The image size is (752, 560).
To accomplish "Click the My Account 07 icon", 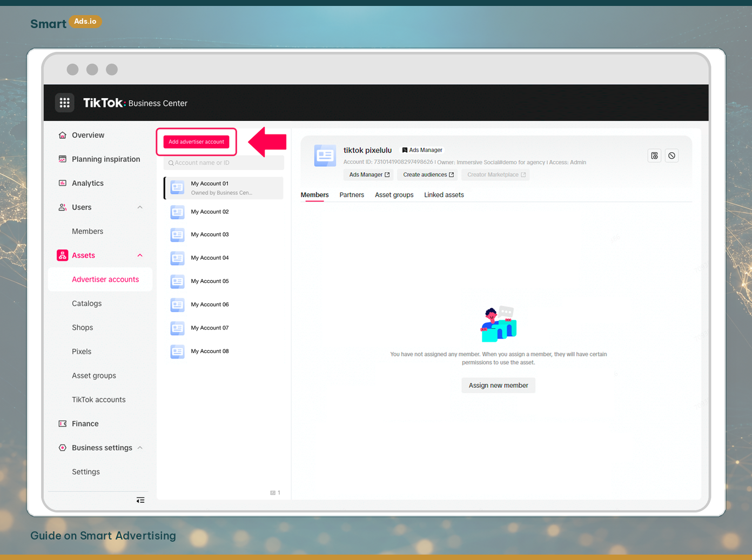I will [x=178, y=328].
